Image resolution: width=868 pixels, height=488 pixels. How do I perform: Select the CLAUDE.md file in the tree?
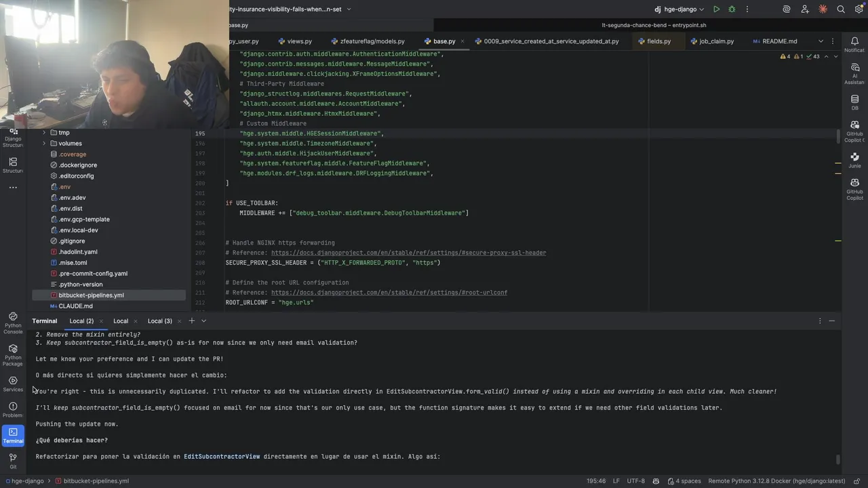[x=75, y=306]
